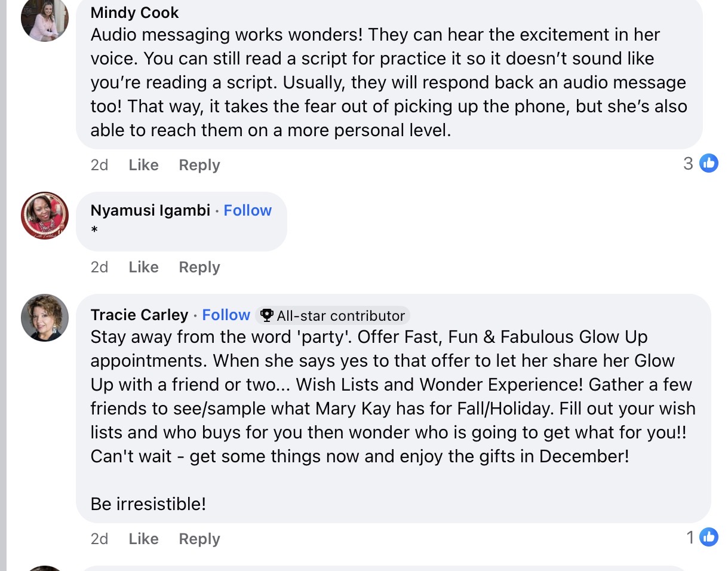Follow Tracie Carley

226,315
